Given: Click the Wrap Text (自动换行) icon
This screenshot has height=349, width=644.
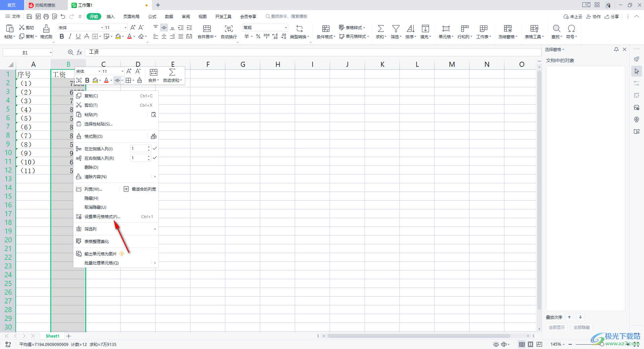Looking at the screenshot, I should point(229,29).
